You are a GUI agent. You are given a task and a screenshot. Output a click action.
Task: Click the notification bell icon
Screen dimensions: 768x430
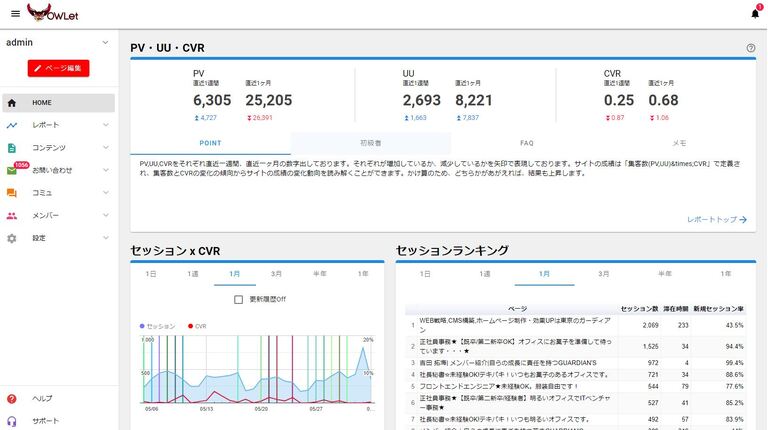click(x=754, y=13)
